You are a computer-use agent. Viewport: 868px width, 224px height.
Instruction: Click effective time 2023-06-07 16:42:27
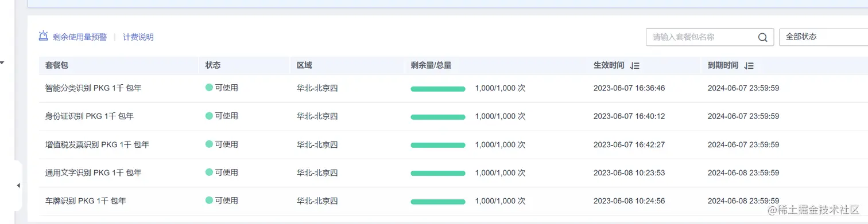(629, 145)
